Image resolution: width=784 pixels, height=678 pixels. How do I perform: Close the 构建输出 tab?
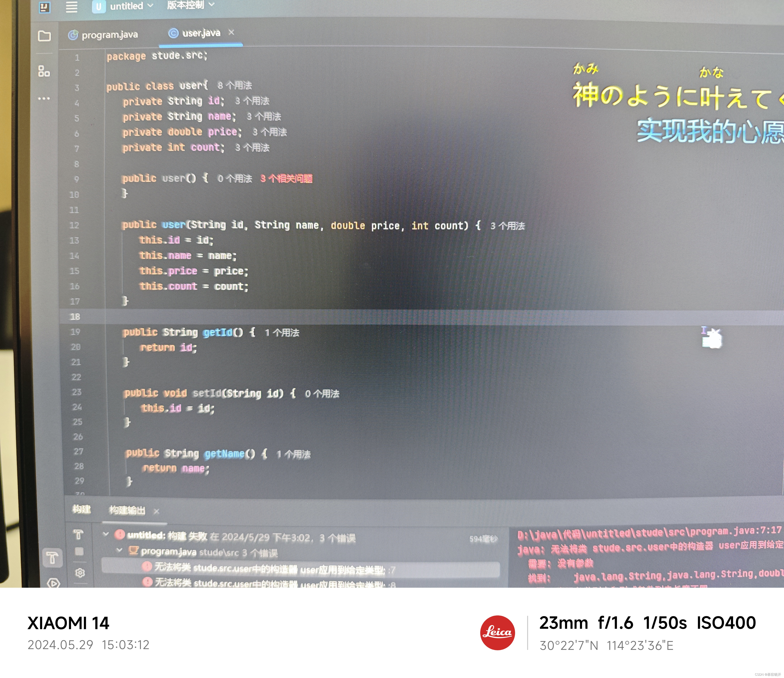[x=156, y=511]
